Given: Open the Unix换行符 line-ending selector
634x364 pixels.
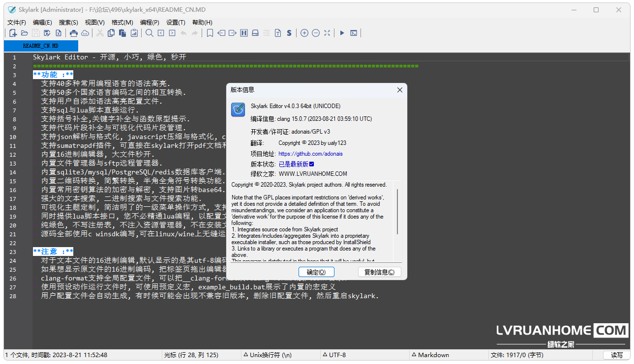Looking at the screenshot, I should 268,355.
